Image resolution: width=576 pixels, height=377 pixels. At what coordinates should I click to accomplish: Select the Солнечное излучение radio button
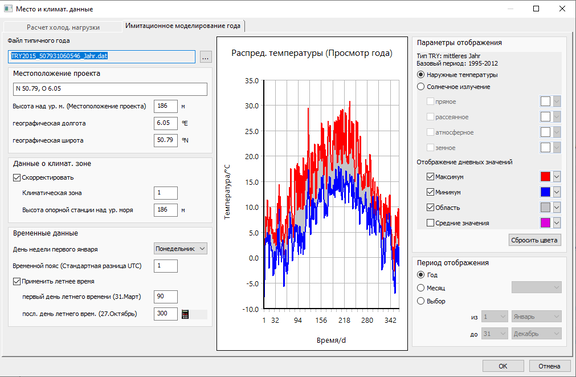coord(421,87)
